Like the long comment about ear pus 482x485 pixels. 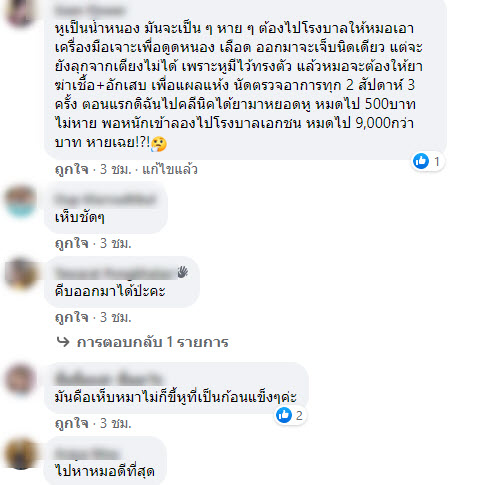pyautogui.click(x=71, y=169)
